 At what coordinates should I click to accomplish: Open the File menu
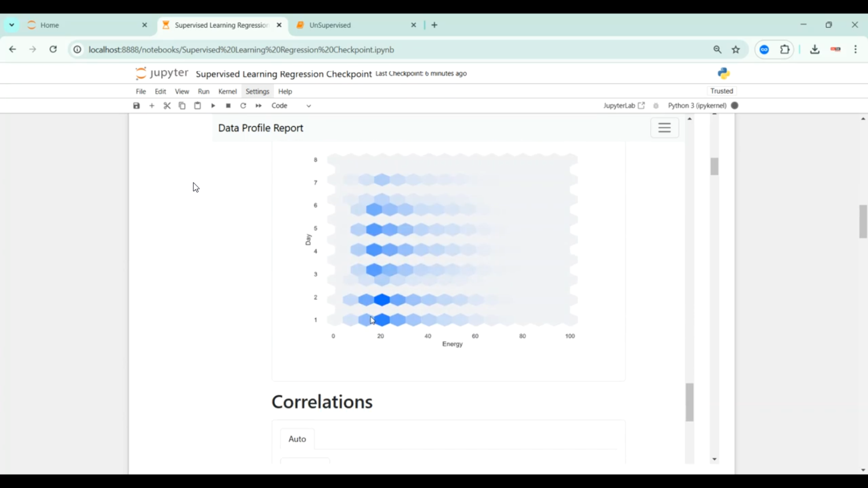pos(141,91)
